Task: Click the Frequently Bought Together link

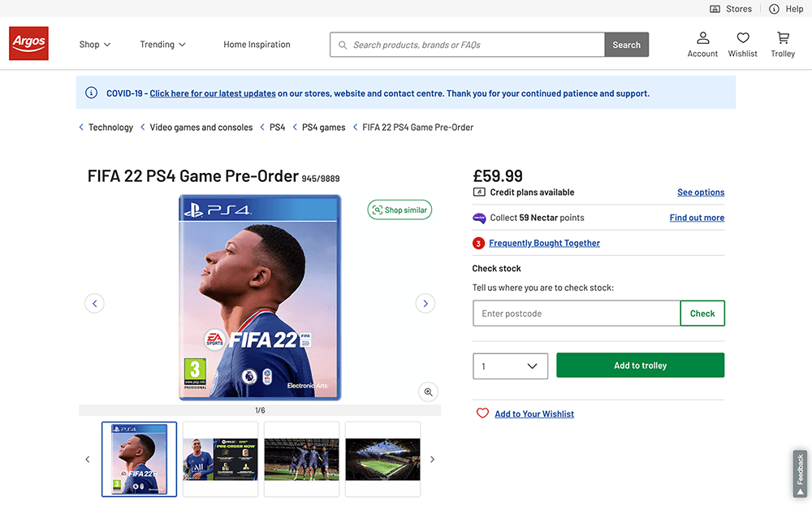Action: click(x=544, y=243)
